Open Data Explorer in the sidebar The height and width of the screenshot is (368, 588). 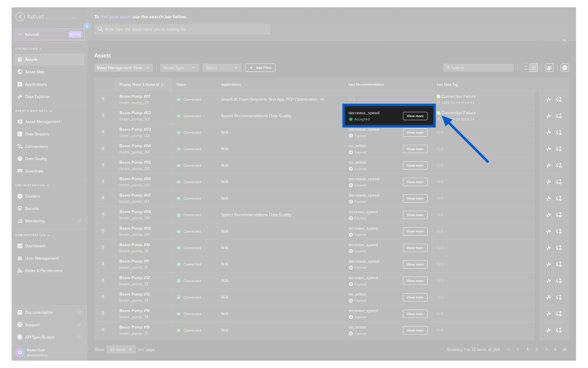pos(37,97)
